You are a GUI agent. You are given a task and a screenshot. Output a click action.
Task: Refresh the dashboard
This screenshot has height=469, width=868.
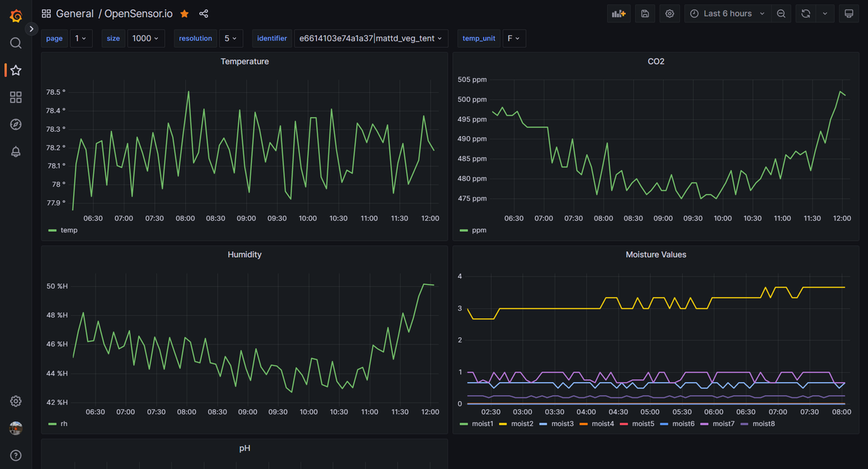(806, 14)
